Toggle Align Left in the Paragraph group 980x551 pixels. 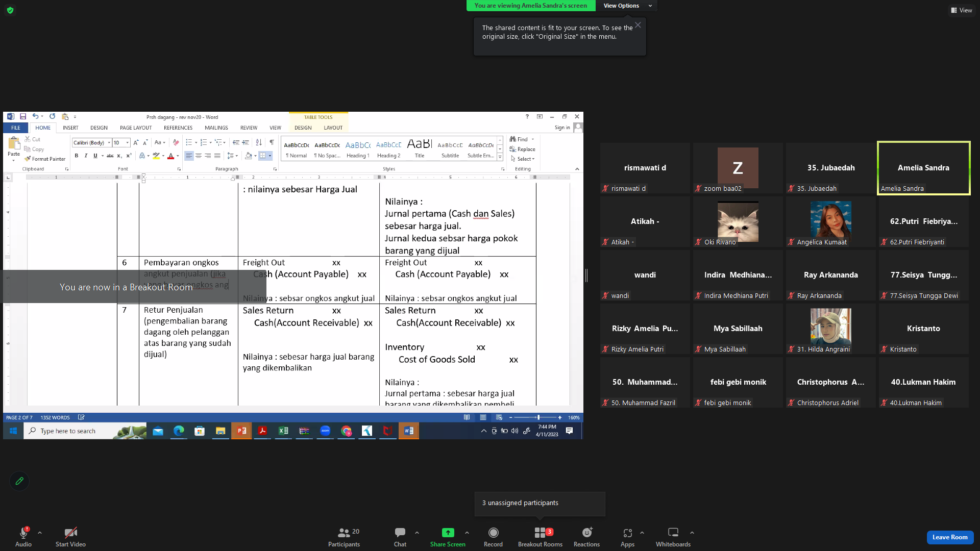(189, 156)
